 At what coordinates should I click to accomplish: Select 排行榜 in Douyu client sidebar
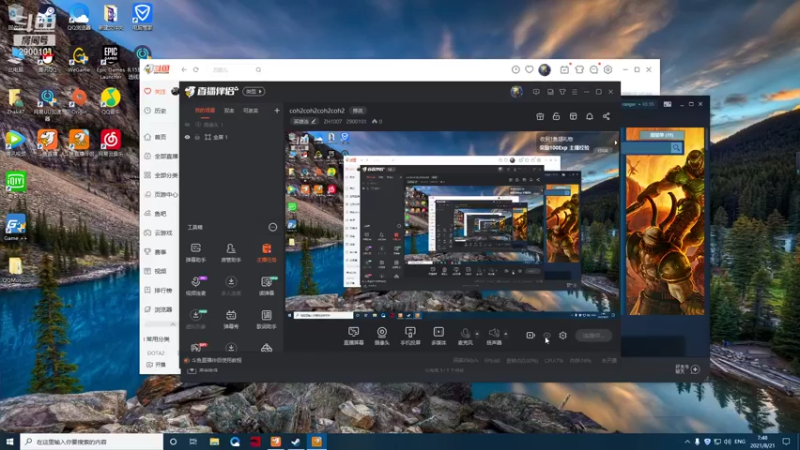pyautogui.click(x=158, y=290)
